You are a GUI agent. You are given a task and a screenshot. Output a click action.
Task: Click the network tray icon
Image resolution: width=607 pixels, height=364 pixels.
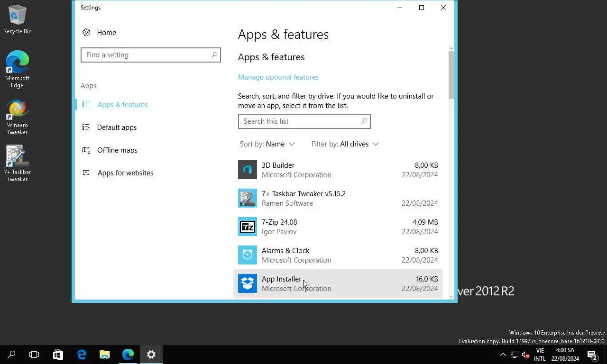pos(514,355)
